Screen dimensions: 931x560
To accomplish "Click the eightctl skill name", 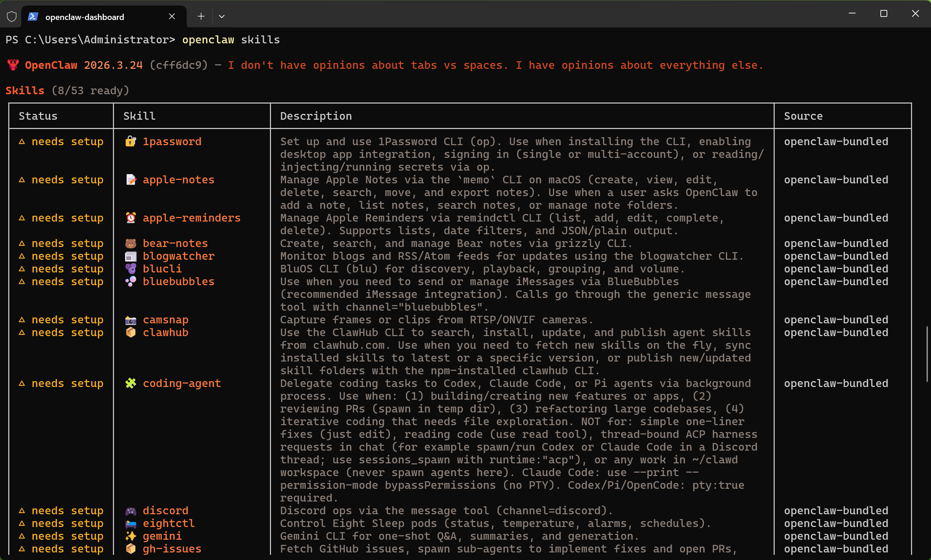I will [168, 524].
